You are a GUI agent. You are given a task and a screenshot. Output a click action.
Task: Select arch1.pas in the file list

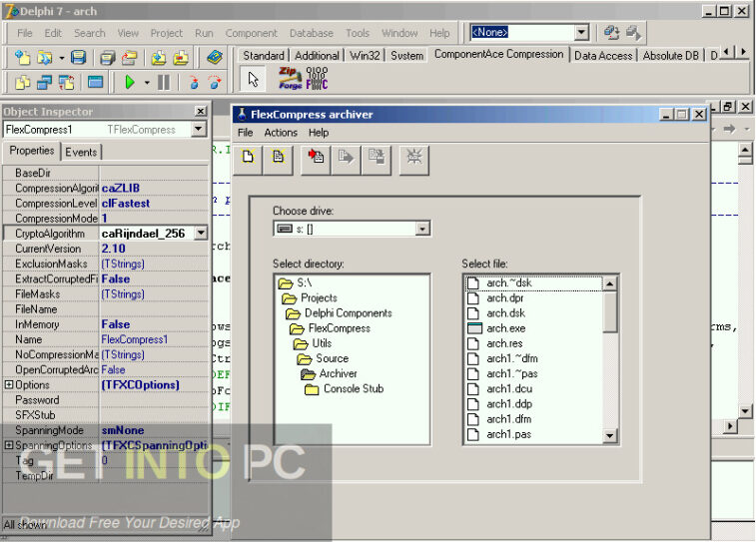[x=508, y=434]
